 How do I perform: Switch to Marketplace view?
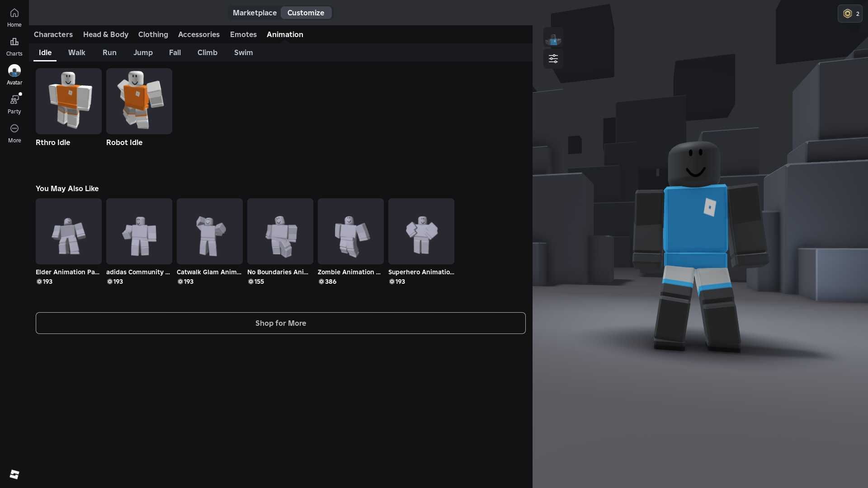(x=255, y=13)
